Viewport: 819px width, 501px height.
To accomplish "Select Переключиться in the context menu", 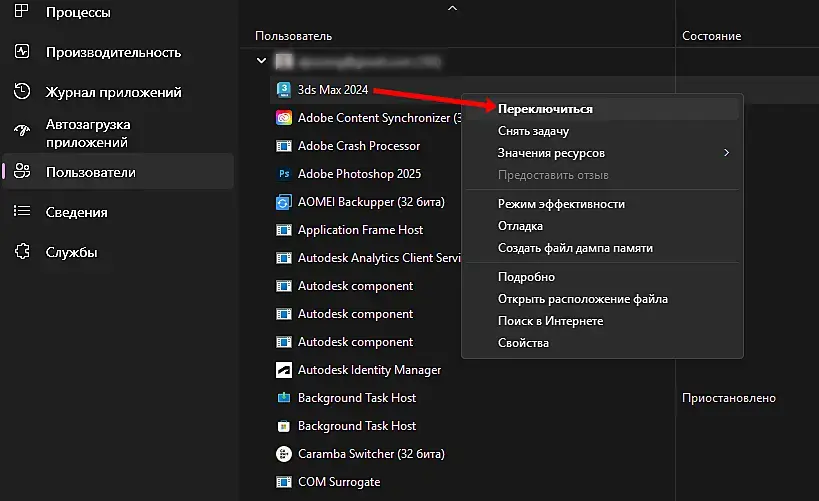I will (545, 109).
